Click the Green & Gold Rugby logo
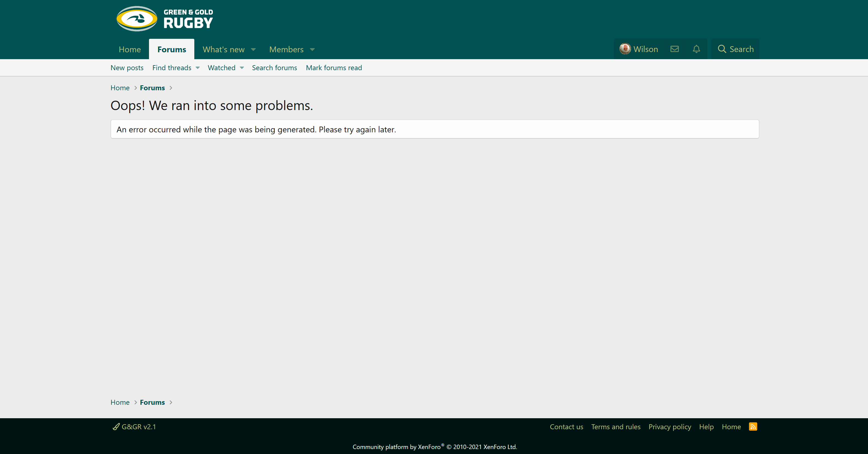 tap(165, 19)
